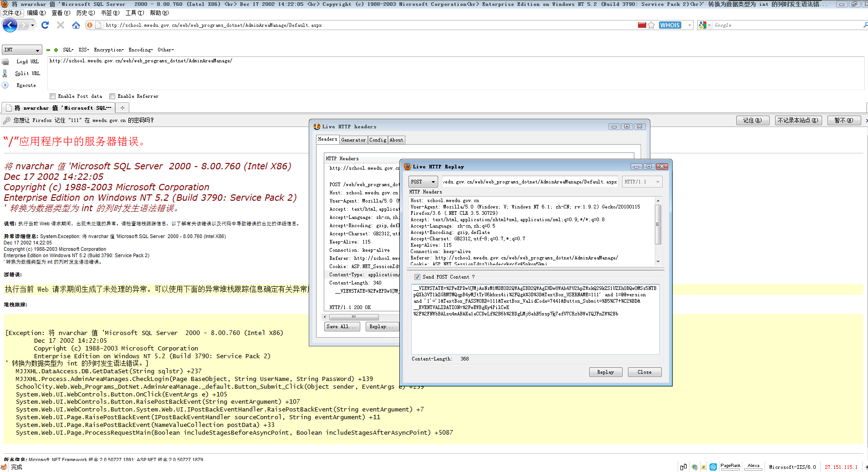Open the 帮助 menu
The height and width of the screenshot is (472, 868).
tap(159, 13)
